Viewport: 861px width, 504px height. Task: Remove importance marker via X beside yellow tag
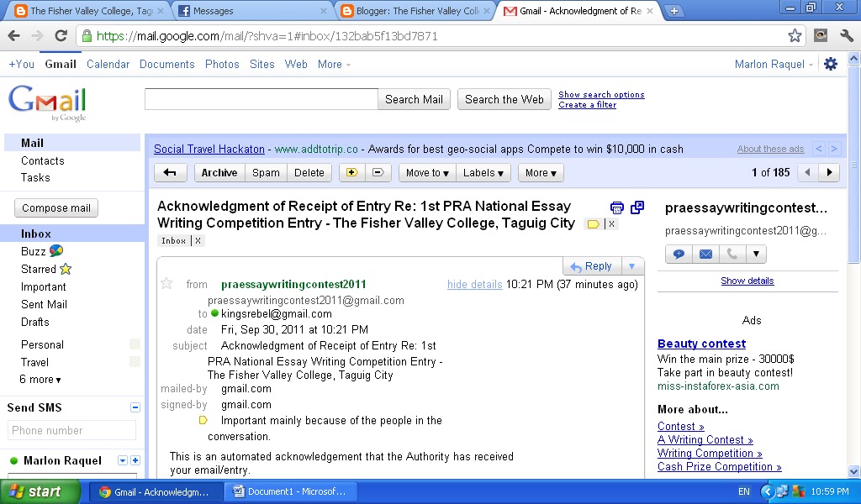611,223
